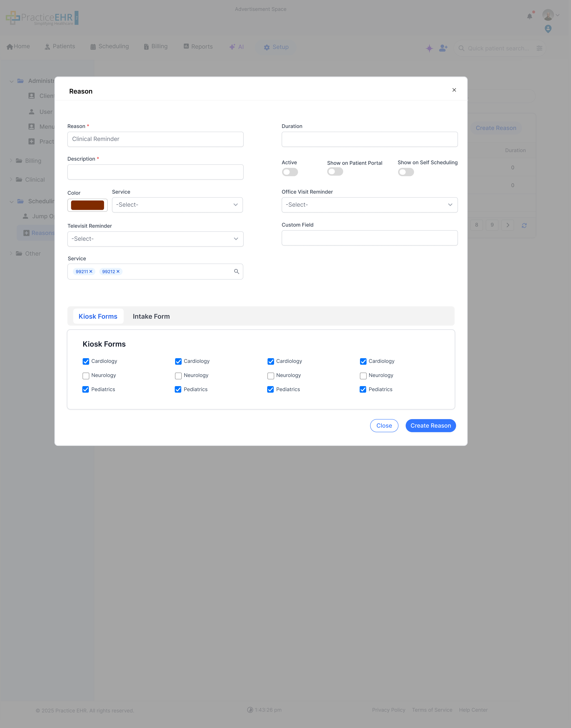Remove the 99212 service tag
The height and width of the screenshot is (728, 571).
118,271
